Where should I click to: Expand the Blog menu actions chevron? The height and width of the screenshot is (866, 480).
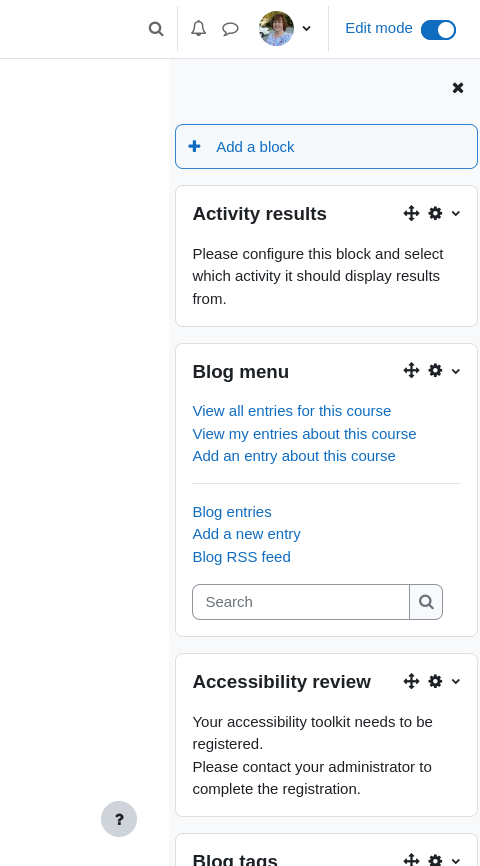pos(456,371)
